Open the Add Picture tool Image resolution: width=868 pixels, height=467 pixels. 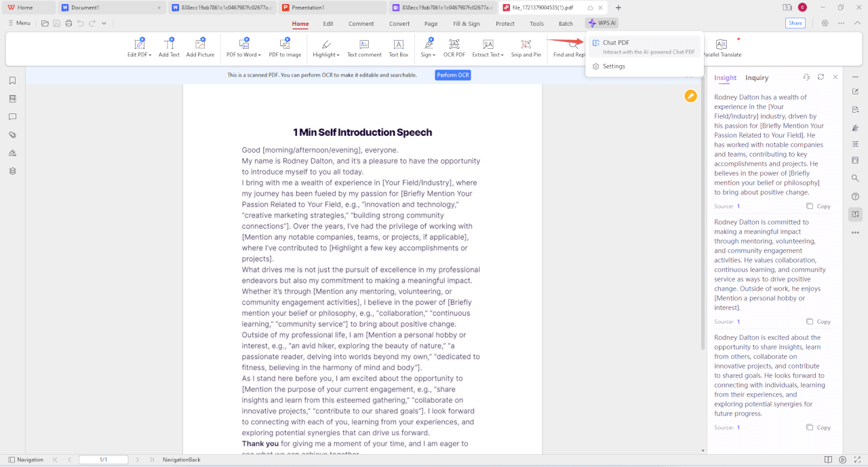coord(200,49)
